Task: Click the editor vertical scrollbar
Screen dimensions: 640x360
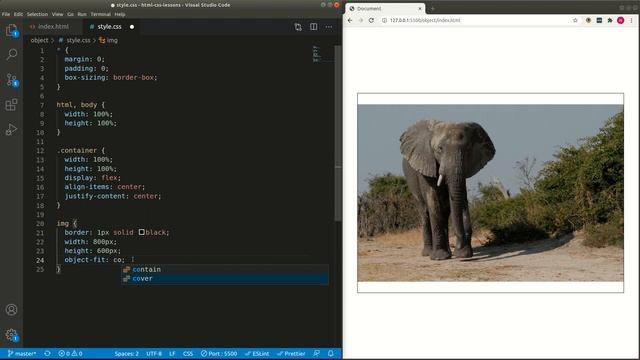Action: click(x=338, y=133)
